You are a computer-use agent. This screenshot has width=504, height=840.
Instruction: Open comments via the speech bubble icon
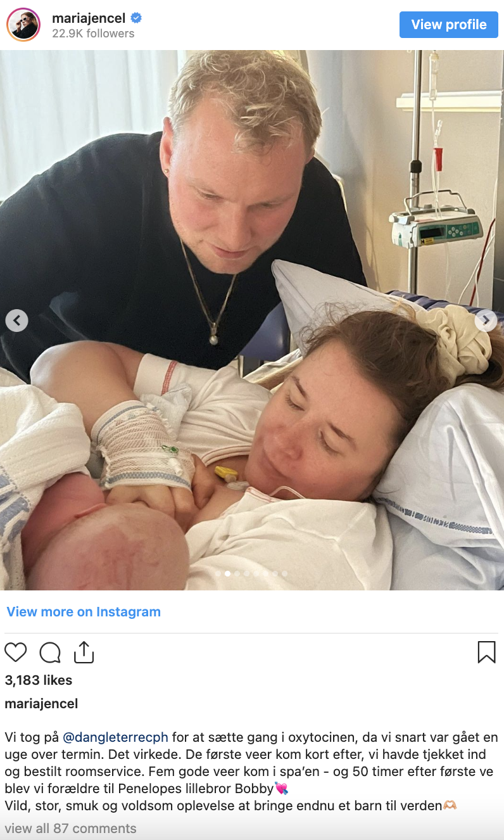click(50, 652)
